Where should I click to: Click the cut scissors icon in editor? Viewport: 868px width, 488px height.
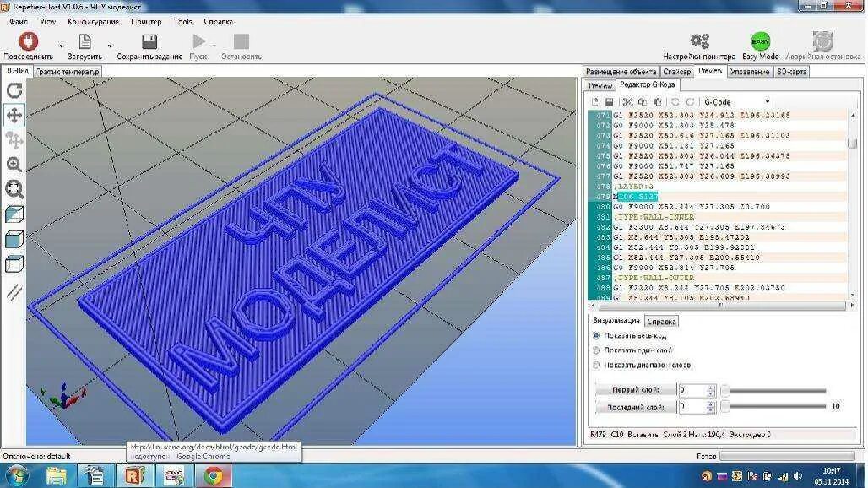(x=627, y=102)
